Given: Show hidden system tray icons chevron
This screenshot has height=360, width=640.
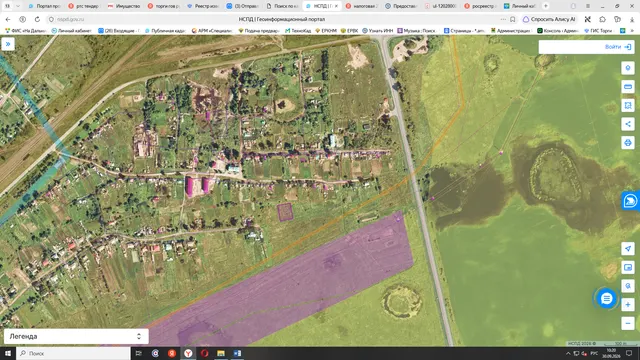Looking at the screenshot, I should pyautogui.click(x=568, y=353).
